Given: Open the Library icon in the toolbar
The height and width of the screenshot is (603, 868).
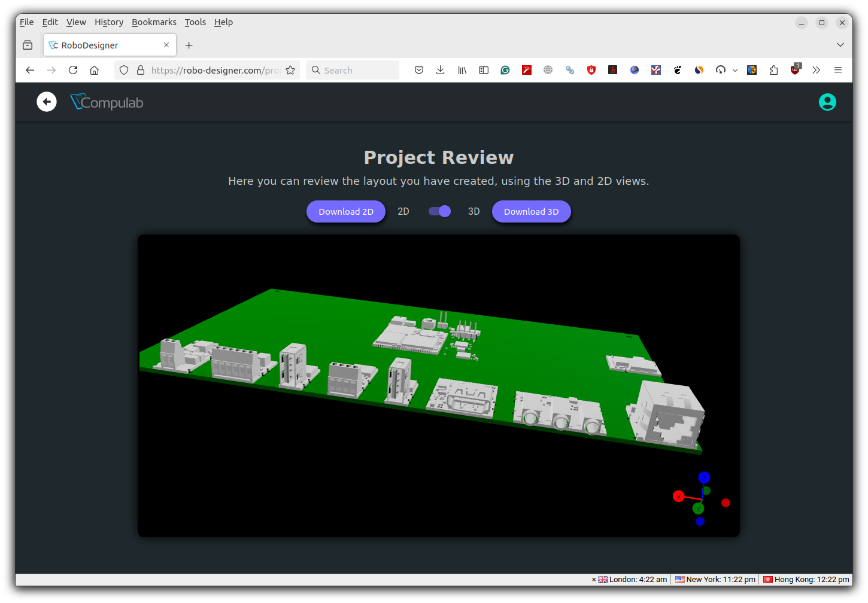Looking at the screenshot, I should [462, 70].
